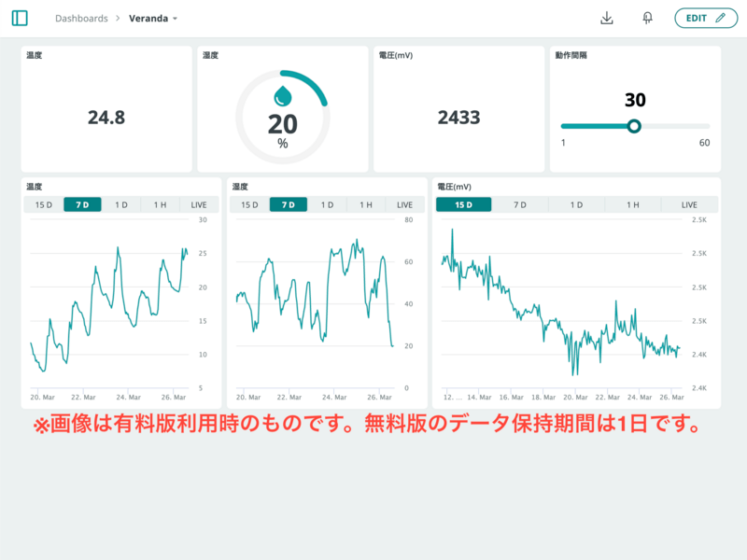Select 1 D on the humidity chart
This screenshot has width=747, height=560.
(x=327, y=204)
